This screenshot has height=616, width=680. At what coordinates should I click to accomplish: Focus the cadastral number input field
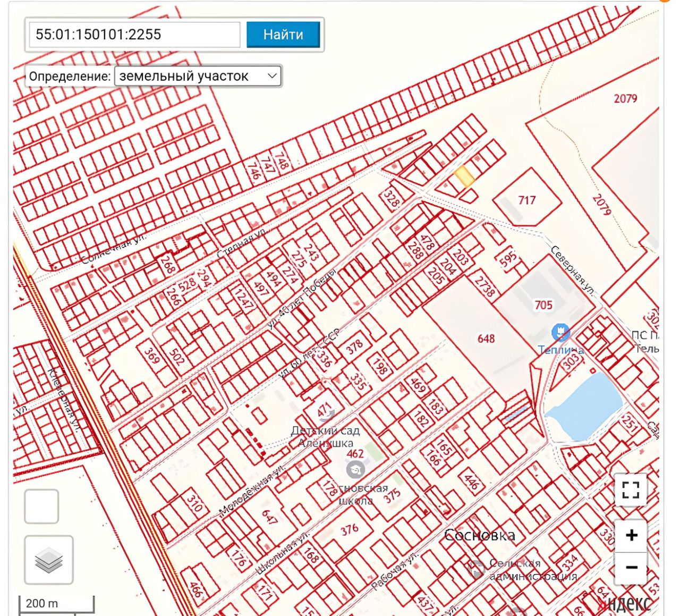[134, 35]
